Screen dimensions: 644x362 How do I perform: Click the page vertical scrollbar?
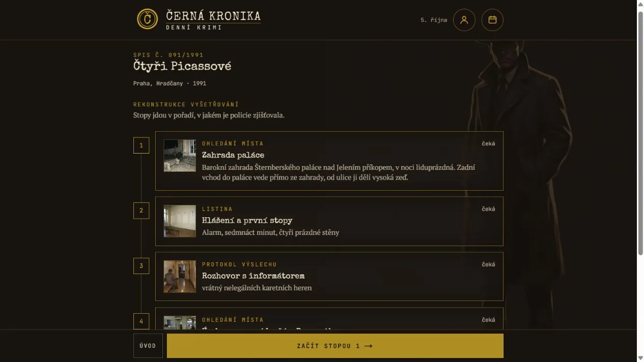640,132
